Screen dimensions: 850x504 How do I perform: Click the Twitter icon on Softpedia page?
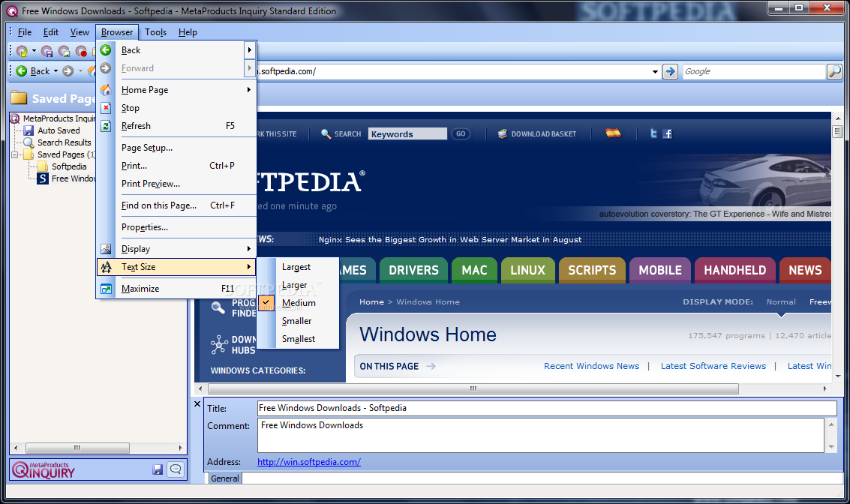653,133
